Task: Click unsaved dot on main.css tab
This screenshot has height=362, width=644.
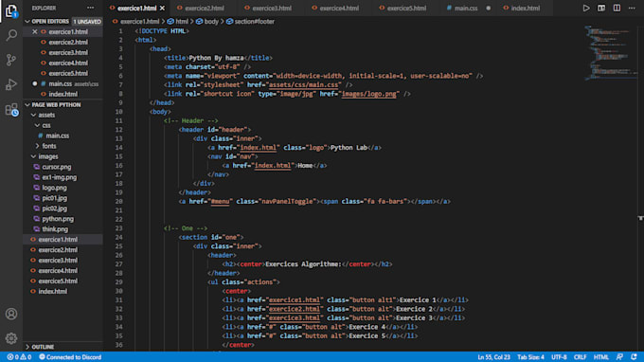Action: pyautogui.click(x=488, y=8)
